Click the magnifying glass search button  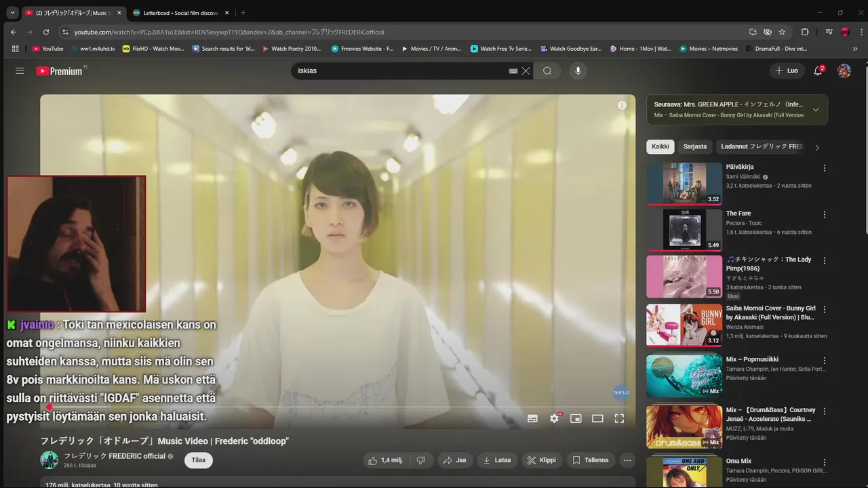547,70
